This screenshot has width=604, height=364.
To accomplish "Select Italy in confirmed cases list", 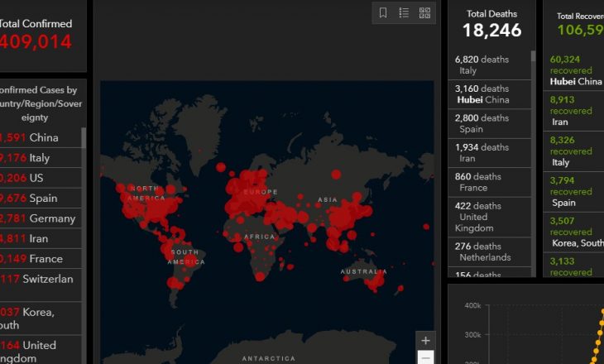I will (41, 157).
